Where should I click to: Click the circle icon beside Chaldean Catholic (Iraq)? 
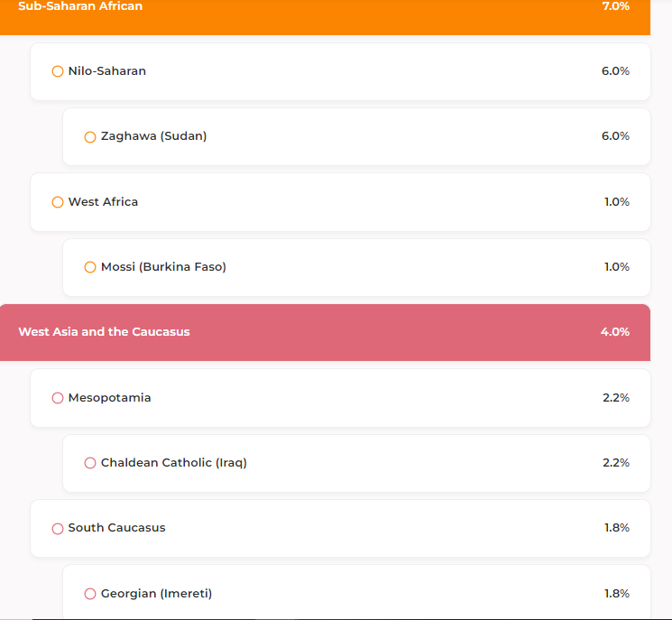point(90,463)
